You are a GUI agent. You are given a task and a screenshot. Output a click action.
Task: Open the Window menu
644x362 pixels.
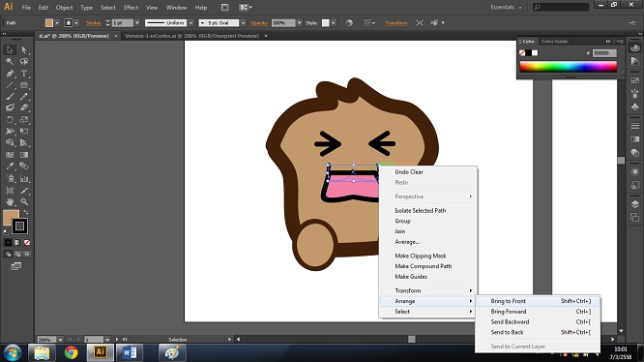pos(176,8)
